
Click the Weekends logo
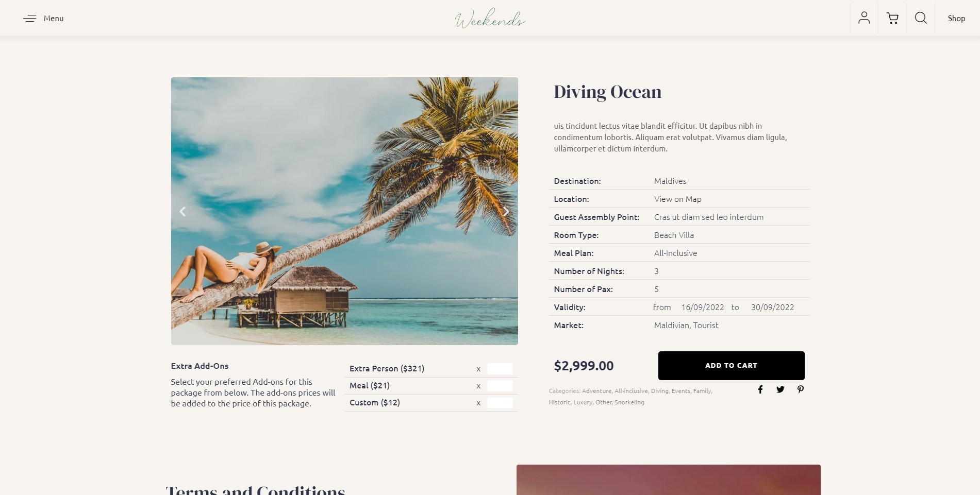(x=490, y=19)
